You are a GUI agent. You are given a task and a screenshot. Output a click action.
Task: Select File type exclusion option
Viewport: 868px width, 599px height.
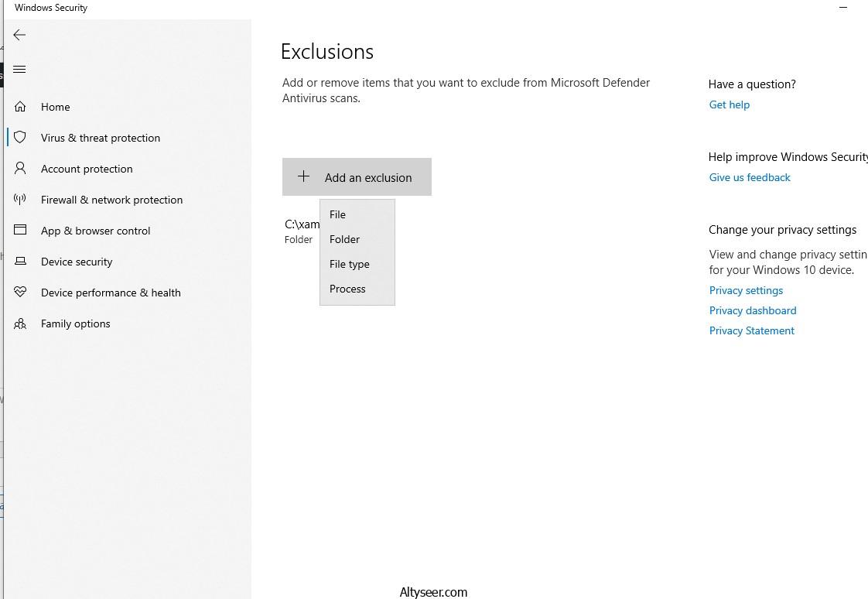pos(349,264)
